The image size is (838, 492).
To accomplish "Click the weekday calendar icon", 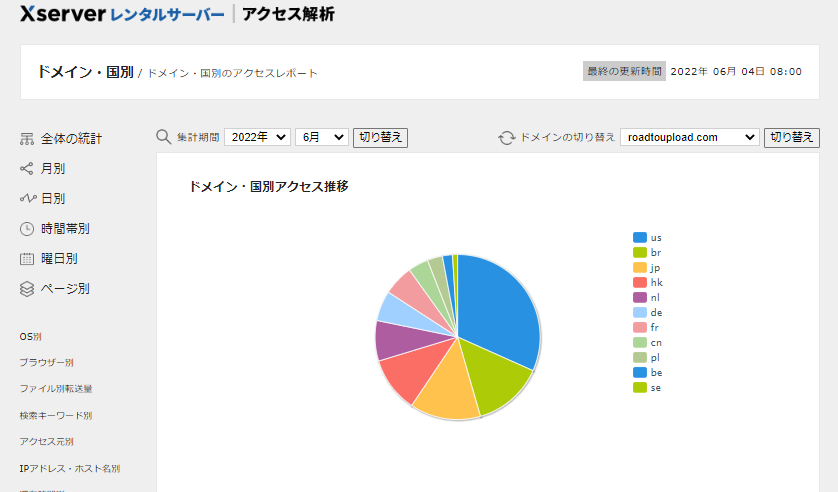I will pyautogui.click(x=27, y=258).
